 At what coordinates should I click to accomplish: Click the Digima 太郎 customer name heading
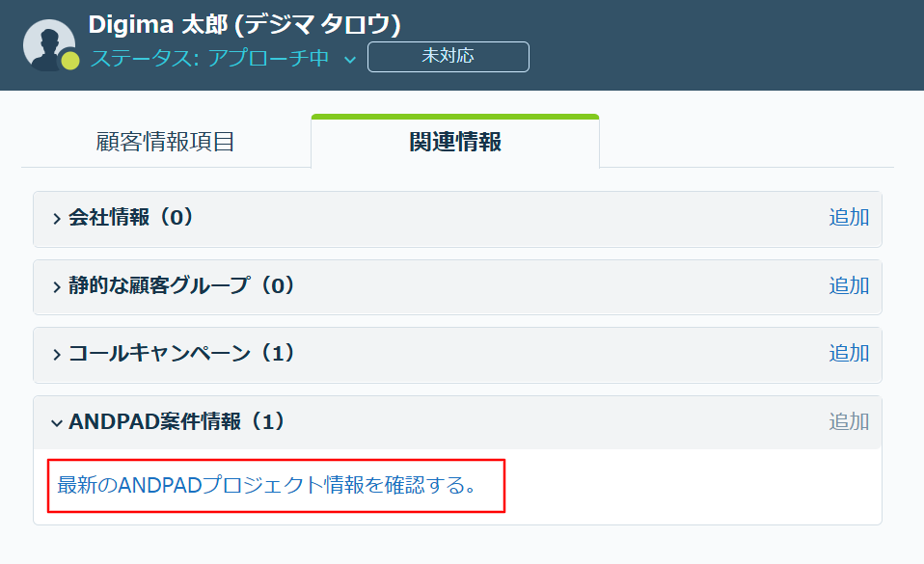[x=245, y=25]
